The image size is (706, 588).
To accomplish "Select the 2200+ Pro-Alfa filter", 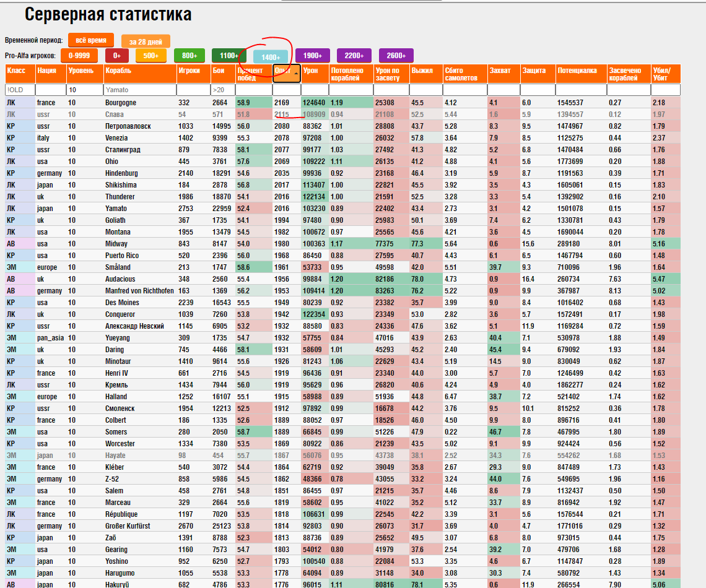I will (354, 55).
